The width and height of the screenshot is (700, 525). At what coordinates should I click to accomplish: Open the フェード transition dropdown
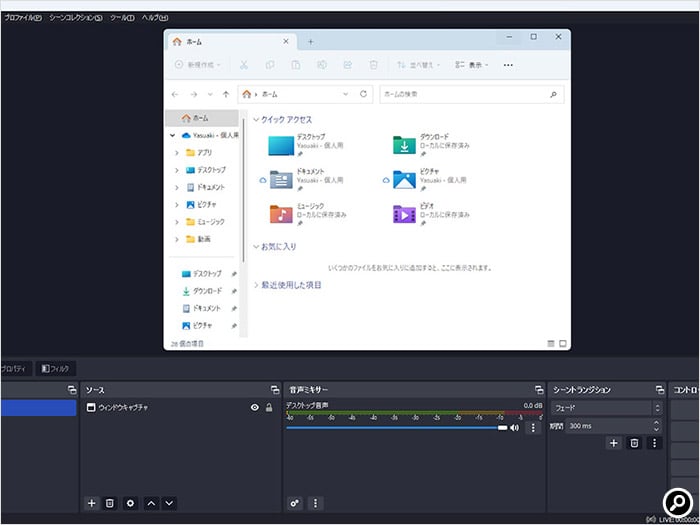click(x=607, y=408)
